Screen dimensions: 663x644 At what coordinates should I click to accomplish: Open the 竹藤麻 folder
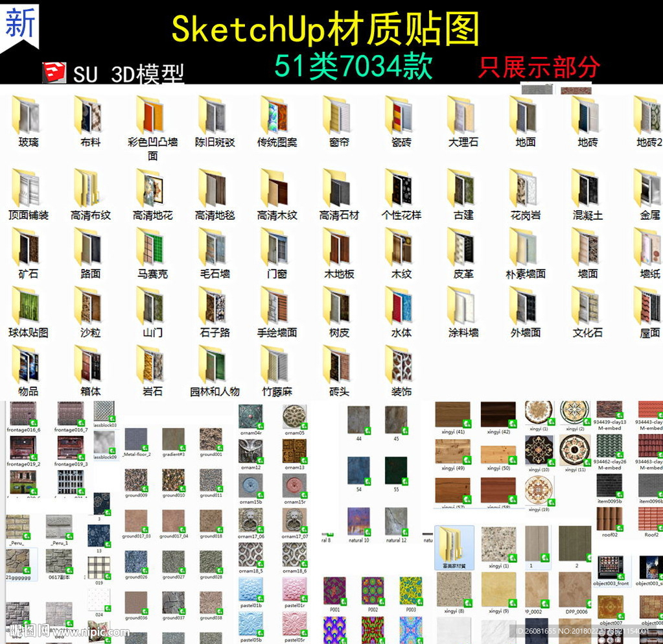(x=276, y=364)
